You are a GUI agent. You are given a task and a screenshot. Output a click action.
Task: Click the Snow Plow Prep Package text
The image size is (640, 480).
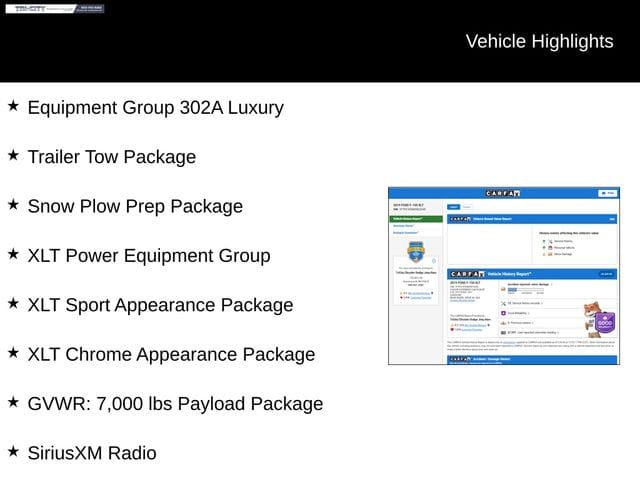coord(135,206)
